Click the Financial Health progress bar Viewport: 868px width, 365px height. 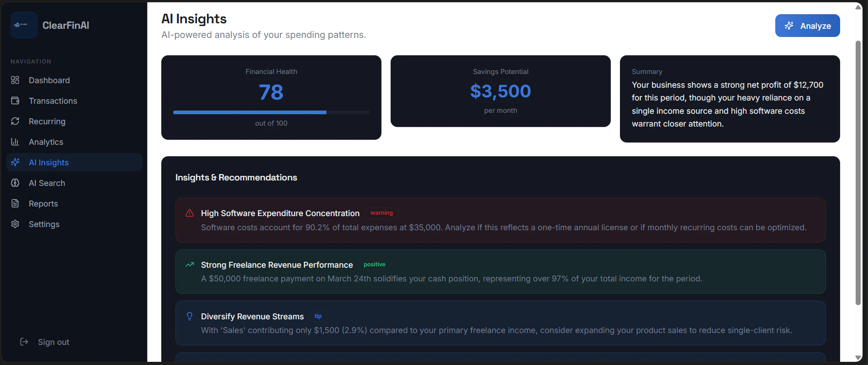(271, 112)
